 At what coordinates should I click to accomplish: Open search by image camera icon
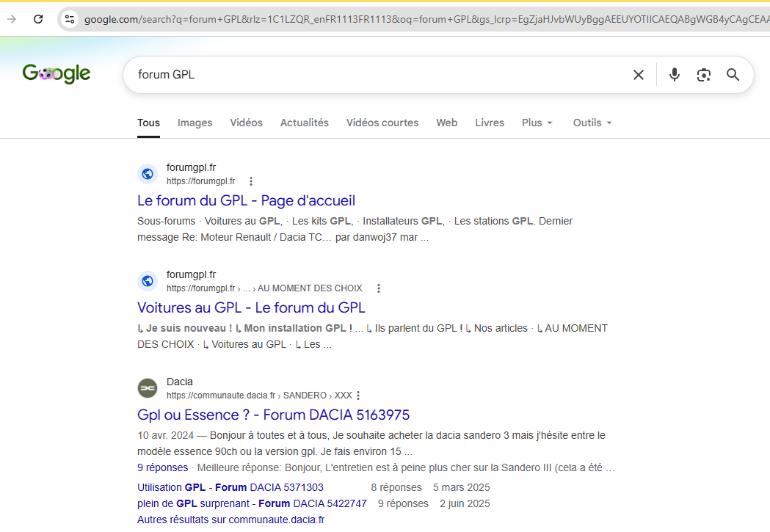704,75
